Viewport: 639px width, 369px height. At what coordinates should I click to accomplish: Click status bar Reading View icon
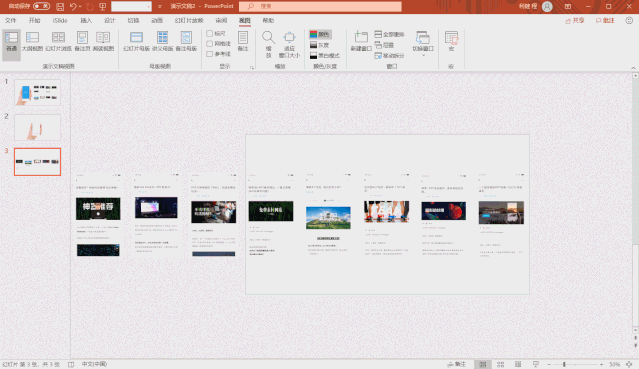click(x=518, y=364)
